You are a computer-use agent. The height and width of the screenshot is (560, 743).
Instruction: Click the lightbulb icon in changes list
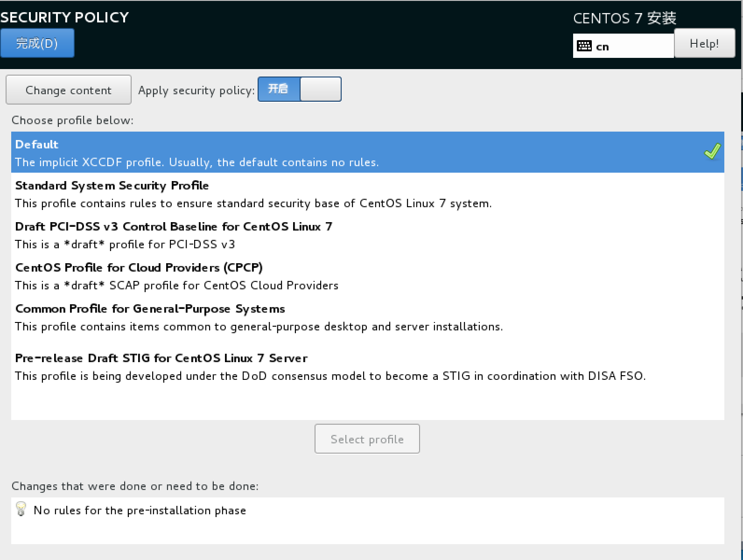(21, 509)
